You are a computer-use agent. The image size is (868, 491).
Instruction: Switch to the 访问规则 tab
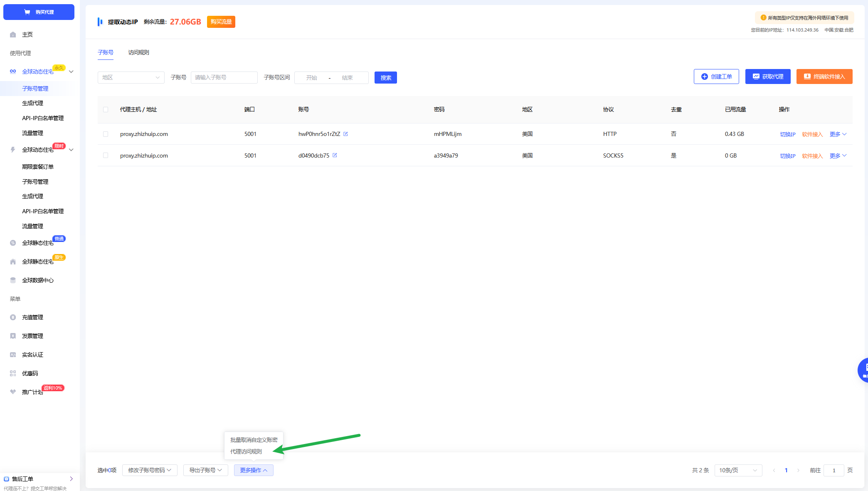pyautogui.click(x=138, y=52)
